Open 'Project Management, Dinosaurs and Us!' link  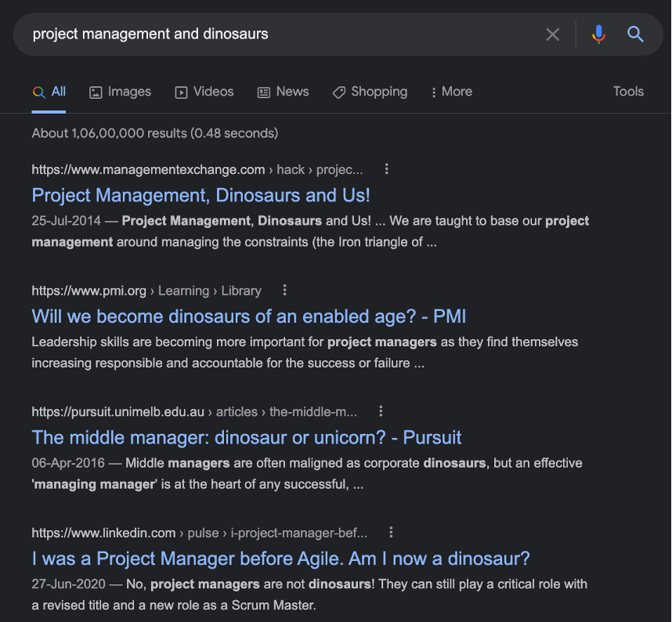point(201,195)
